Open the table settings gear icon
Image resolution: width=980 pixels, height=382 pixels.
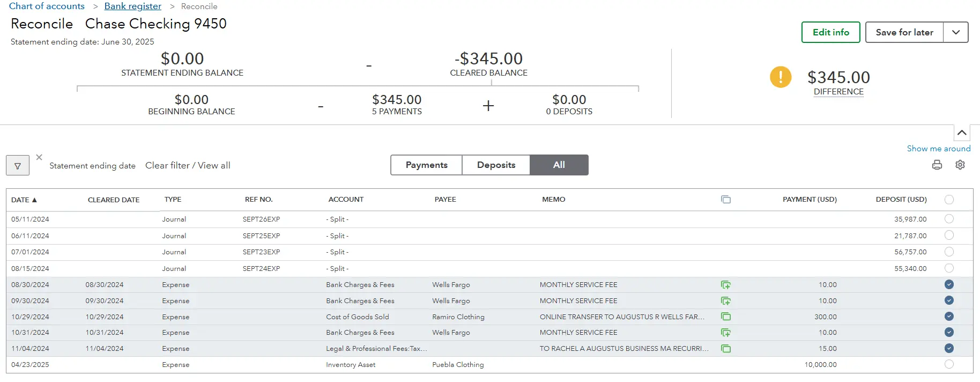coord(960,165)
